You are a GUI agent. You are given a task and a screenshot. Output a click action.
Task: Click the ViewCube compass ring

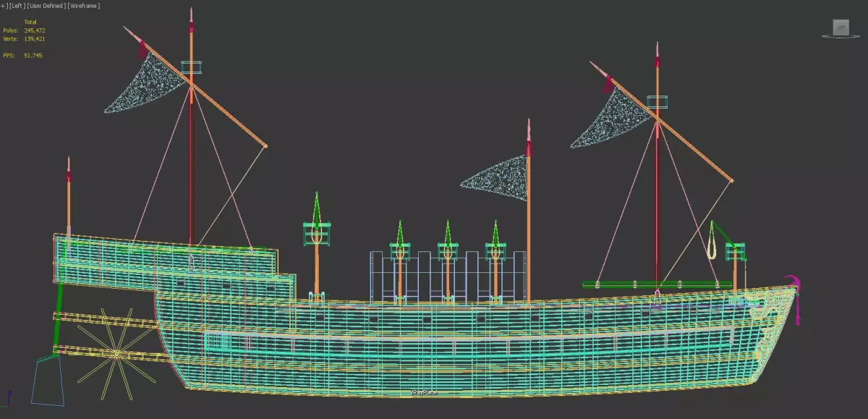[x=841, y=36]
